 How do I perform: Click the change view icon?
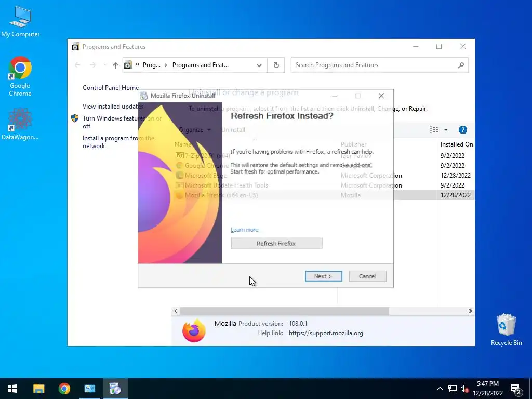tap(434, 129)
